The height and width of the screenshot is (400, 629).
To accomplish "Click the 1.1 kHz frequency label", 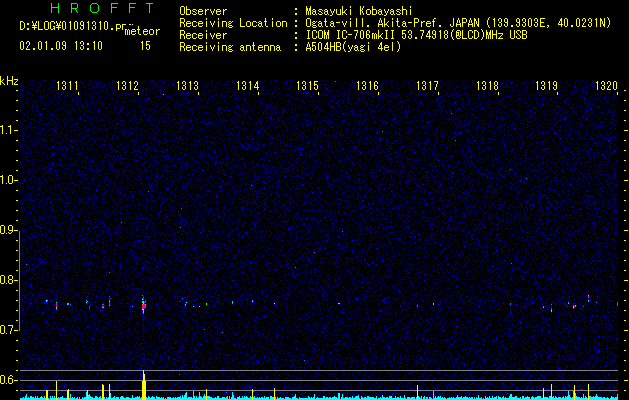I will pos(8,130).
